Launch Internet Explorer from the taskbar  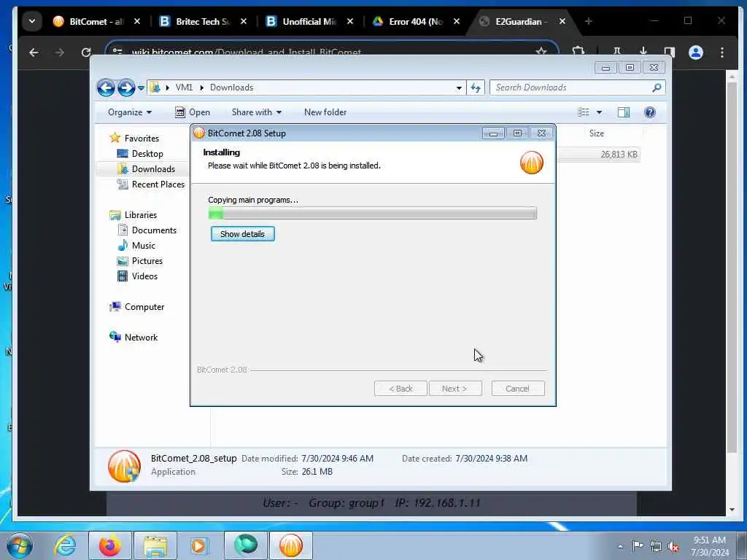[x=65, y=545]
